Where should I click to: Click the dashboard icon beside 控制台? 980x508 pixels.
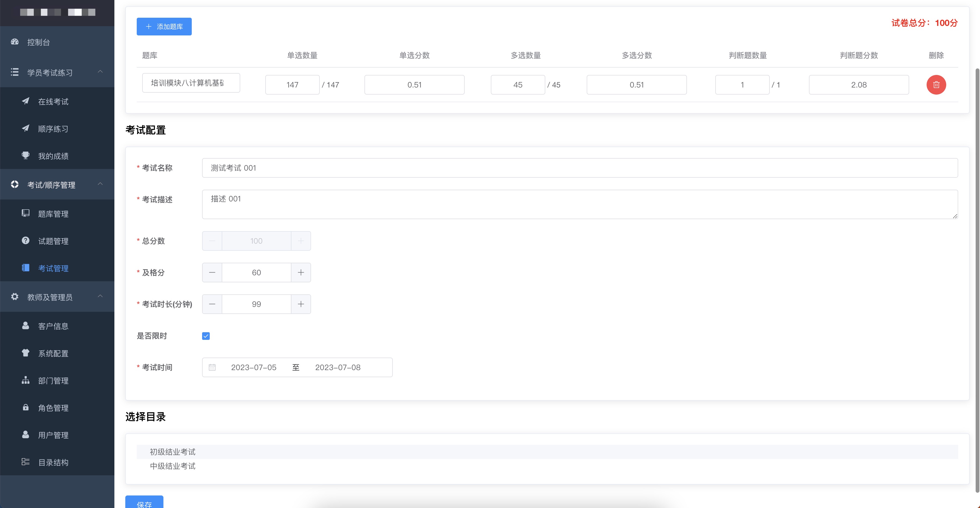[x=15, y=42]
